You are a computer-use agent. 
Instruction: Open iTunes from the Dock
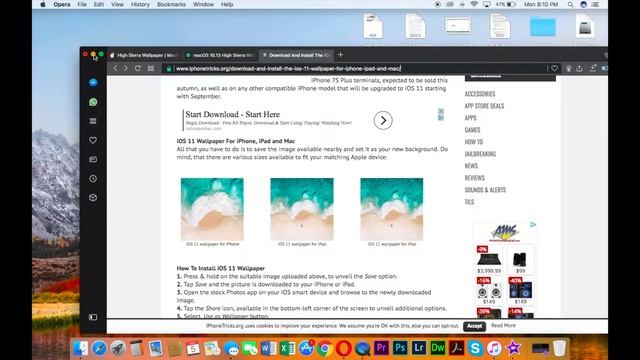click(494, 348)
